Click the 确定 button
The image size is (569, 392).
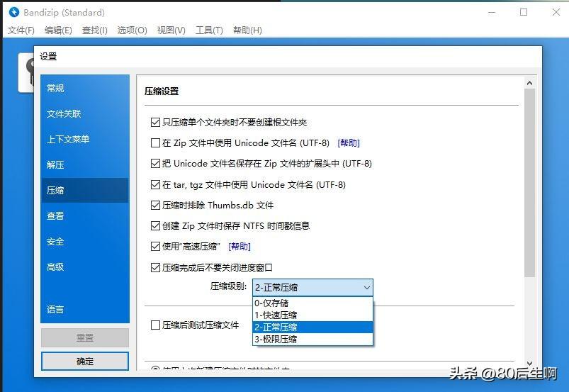[x=85, y=361]
